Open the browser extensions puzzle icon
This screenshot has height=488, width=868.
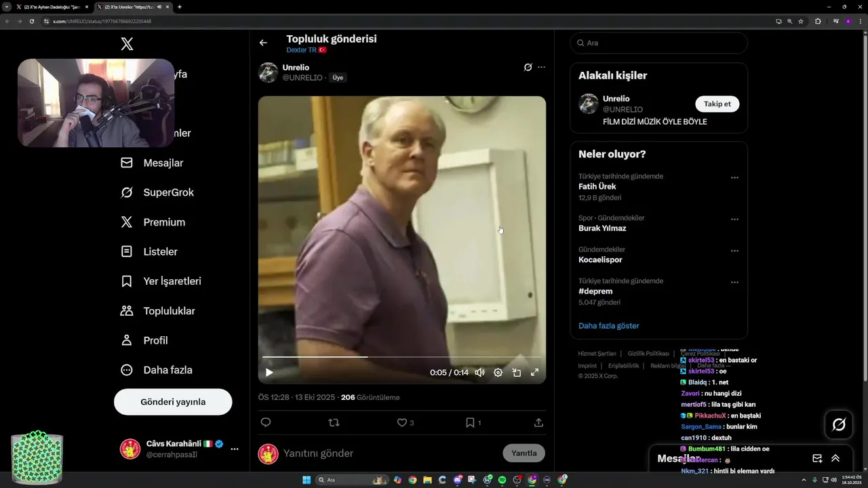tap(818, 21)
